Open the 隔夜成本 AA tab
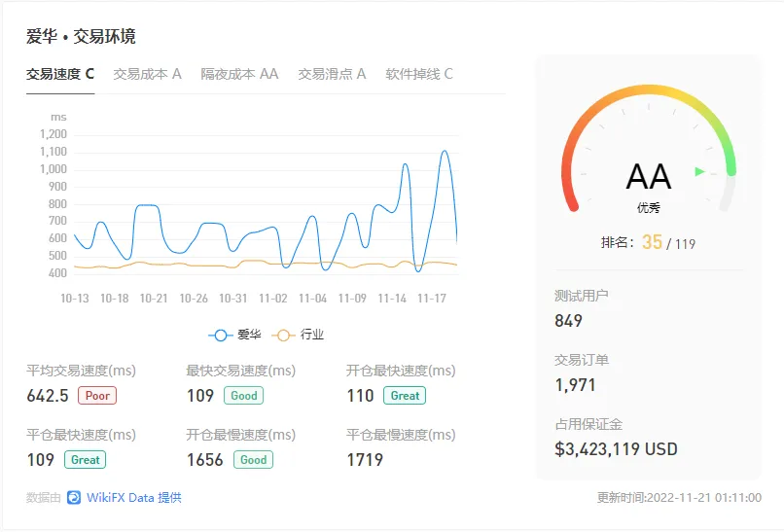This screenshot has height=532, width=784. point(239,74)
